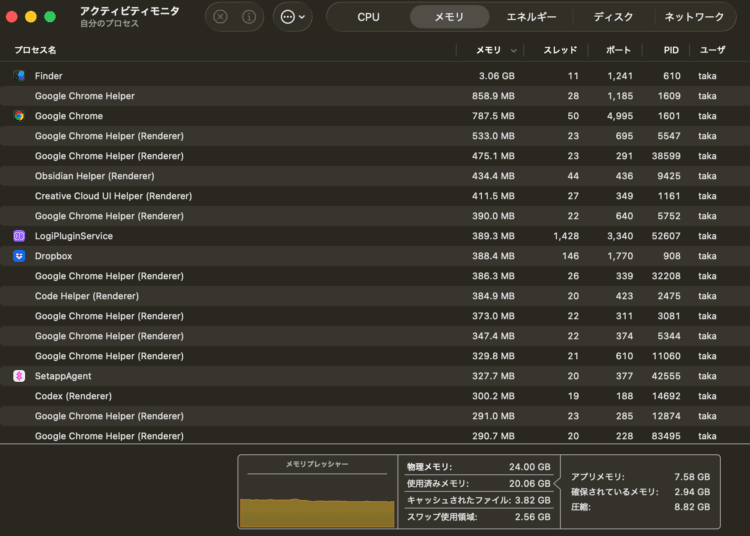Switch to the CPU tab
The width and height of the screenshot is (750, 536).
[368, 17]
